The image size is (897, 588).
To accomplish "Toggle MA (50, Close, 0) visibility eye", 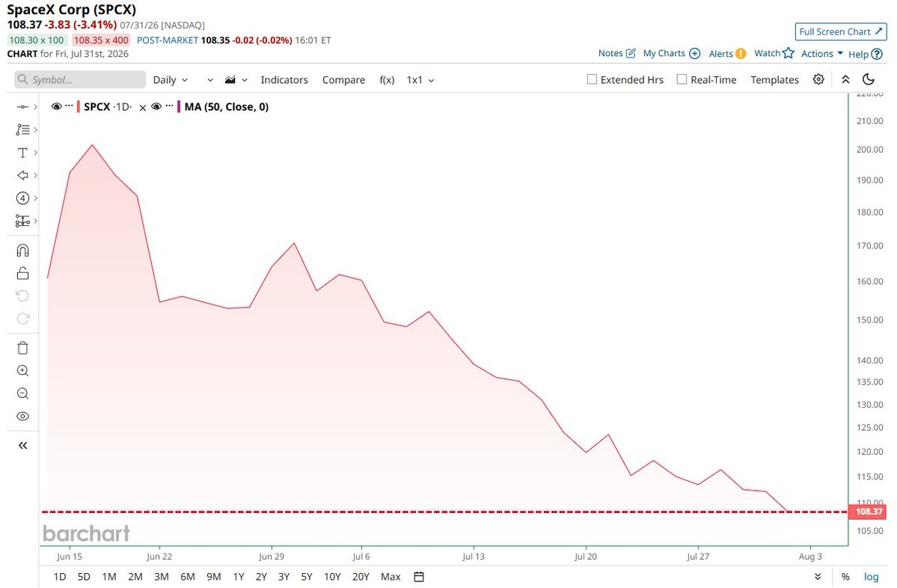I will click(x=156, y=106).
